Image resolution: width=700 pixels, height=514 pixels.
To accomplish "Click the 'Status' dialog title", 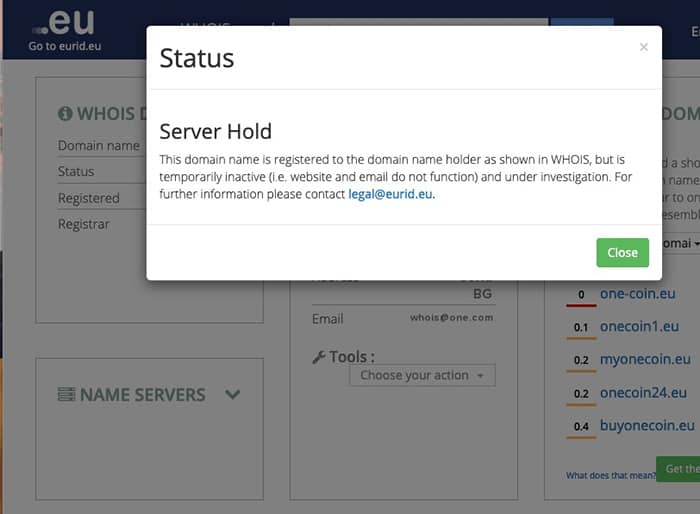I will click(x=197, y=58).
